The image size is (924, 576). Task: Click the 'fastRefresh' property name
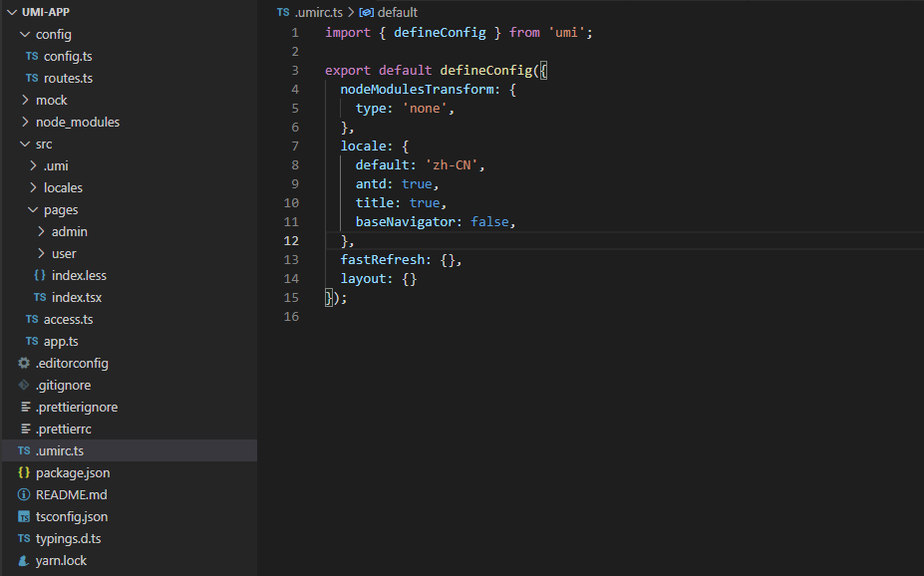click(x=382, y=260)
